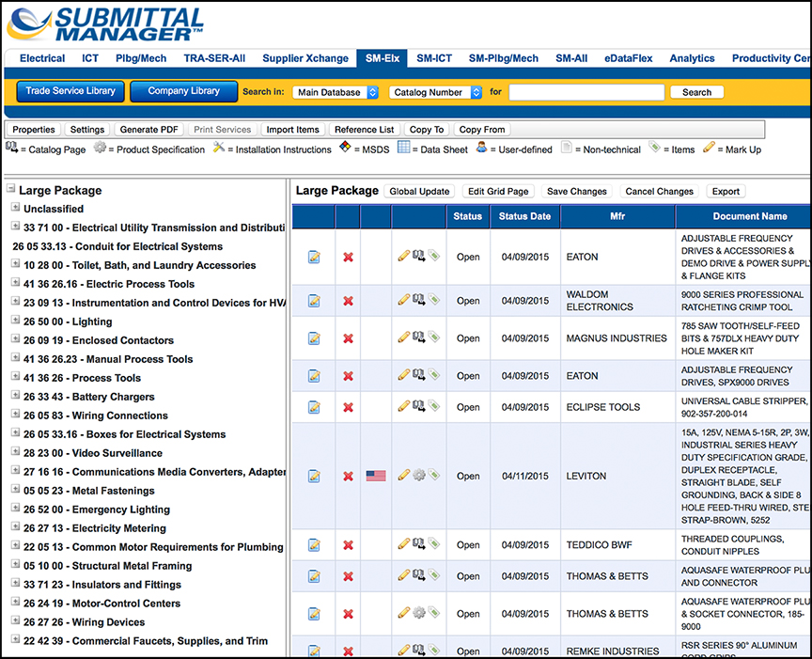Image resolution: width=812 pixels, height=659 pixels.
Task: Expand the 26 27 26 - Wiring Devices node
Action: point(16,620)
